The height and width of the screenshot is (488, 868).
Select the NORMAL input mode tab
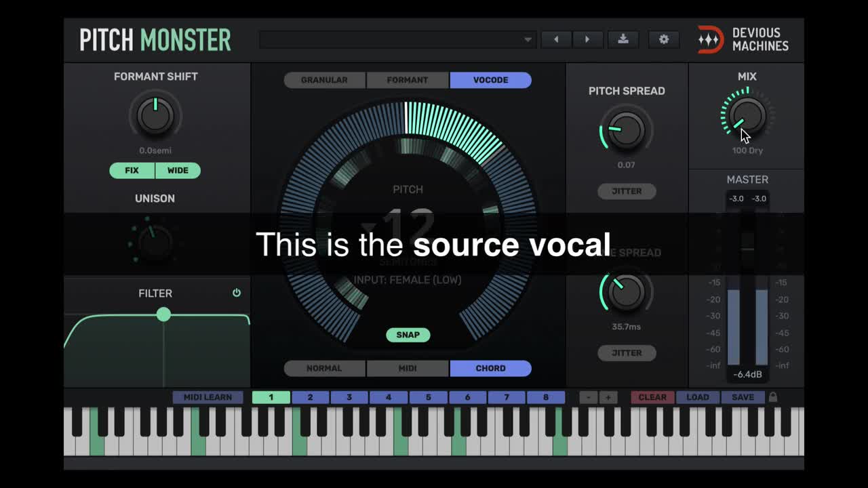pos(324,369)
